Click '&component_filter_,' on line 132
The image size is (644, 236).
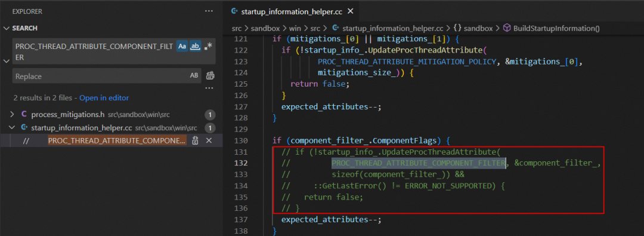pyautogui.click(x=558, y=163)
